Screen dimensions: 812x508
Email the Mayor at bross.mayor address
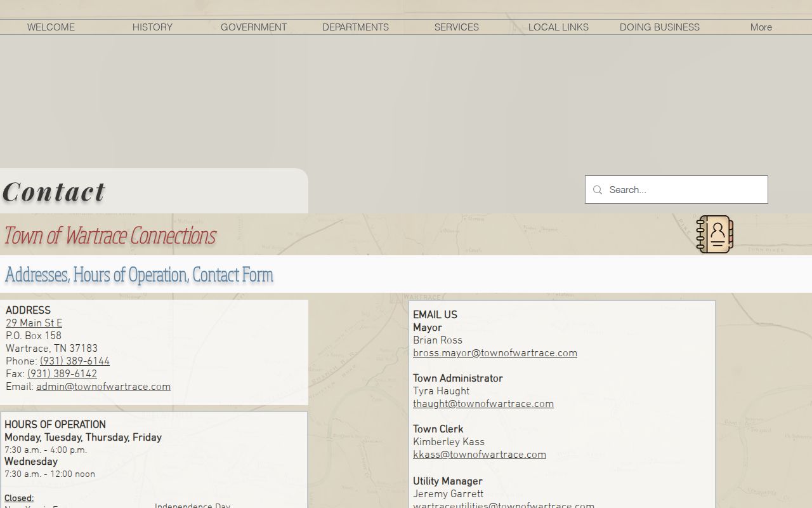495,353
